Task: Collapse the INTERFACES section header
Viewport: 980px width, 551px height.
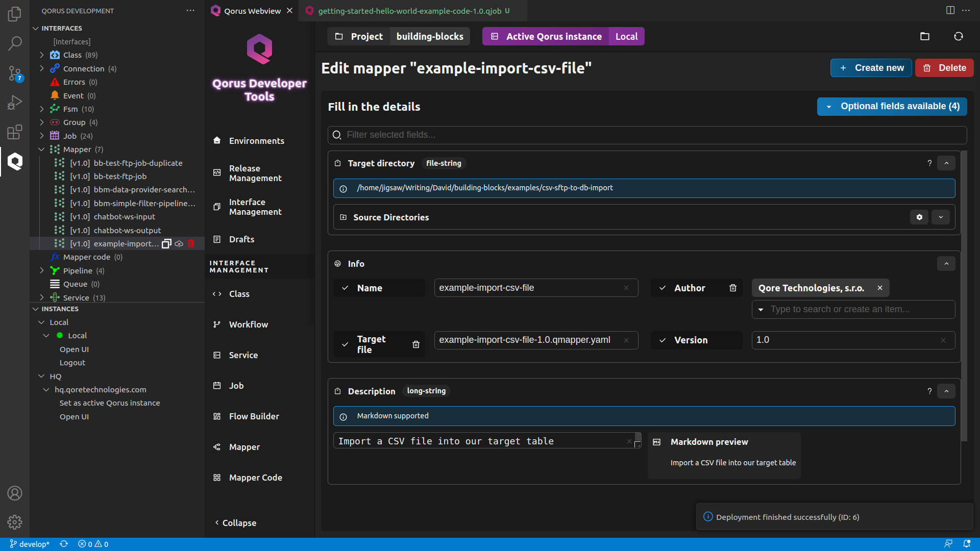Action: 61,28
